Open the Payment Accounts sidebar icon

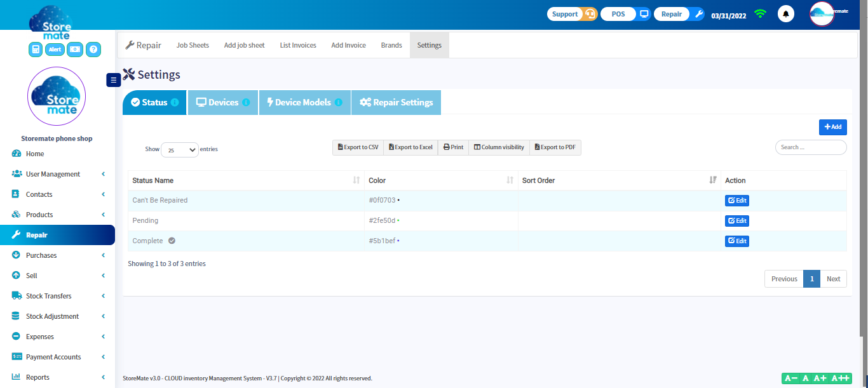[17, 356]
